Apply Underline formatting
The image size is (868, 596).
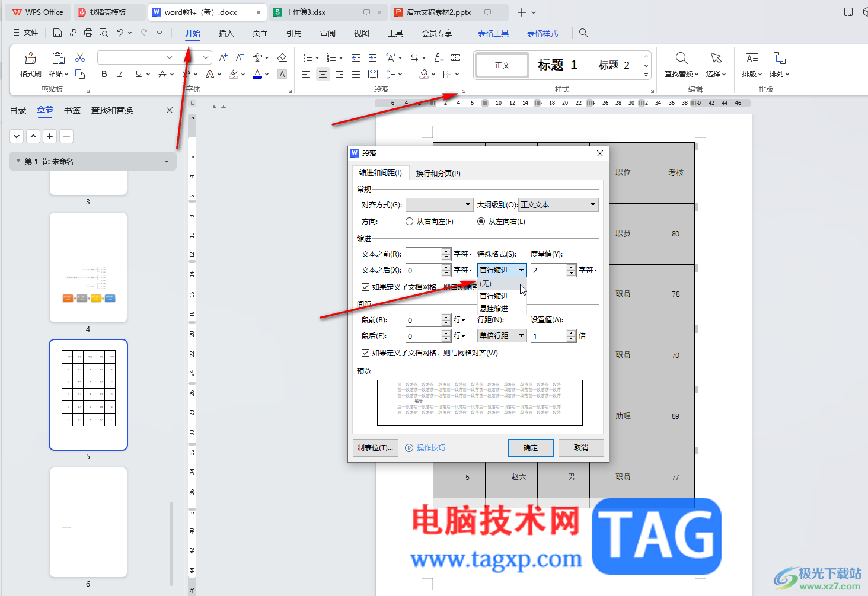pos(138,74)
